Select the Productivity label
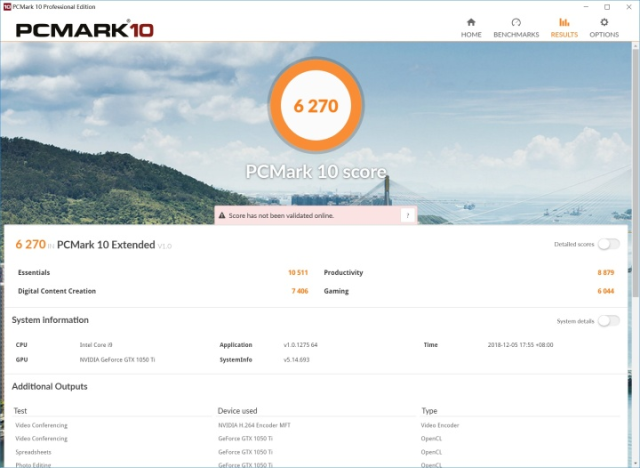 coord(343,273)
